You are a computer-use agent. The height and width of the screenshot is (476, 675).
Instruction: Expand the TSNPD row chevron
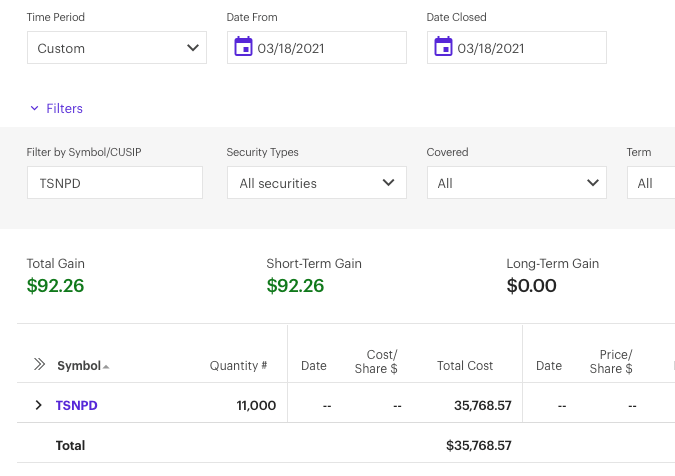tap(39, 405)
